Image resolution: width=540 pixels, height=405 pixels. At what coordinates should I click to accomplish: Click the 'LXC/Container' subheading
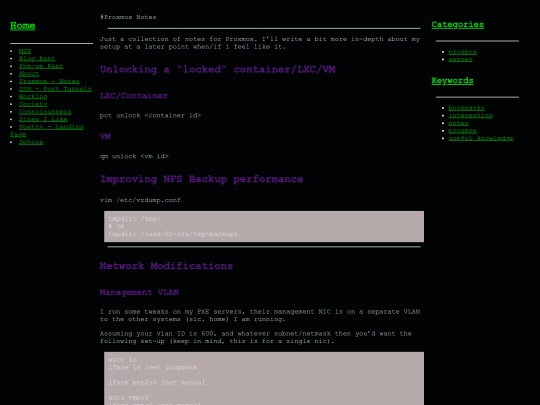coord(134,96)
